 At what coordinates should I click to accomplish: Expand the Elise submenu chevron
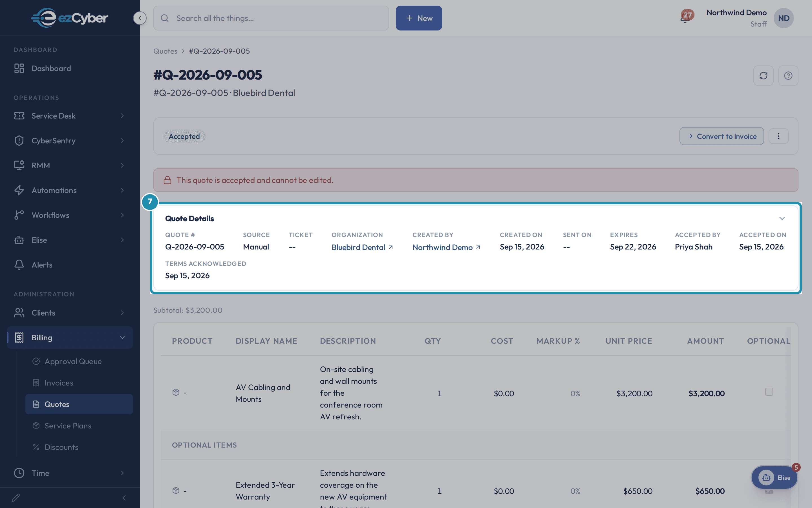pos(122,240)
